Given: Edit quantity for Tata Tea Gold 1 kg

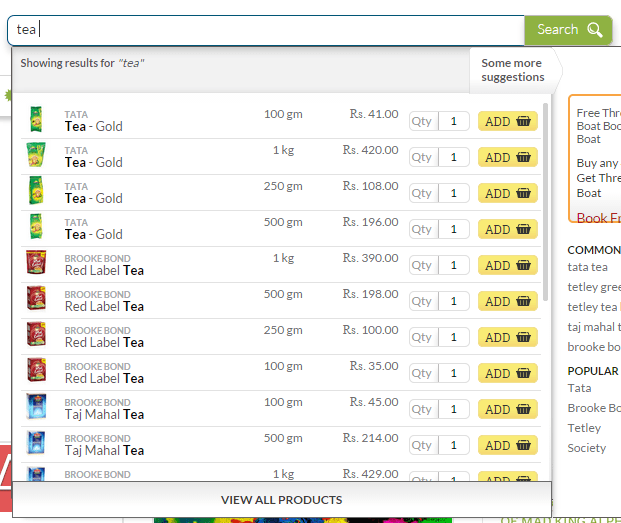Looking at the screenshot, I should coord(454,157).
